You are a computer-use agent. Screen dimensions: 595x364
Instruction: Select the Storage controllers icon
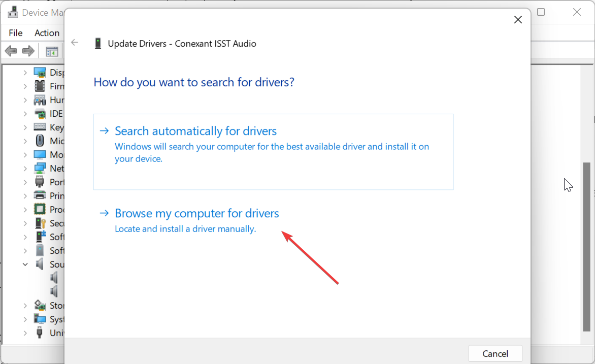[40, 305]
